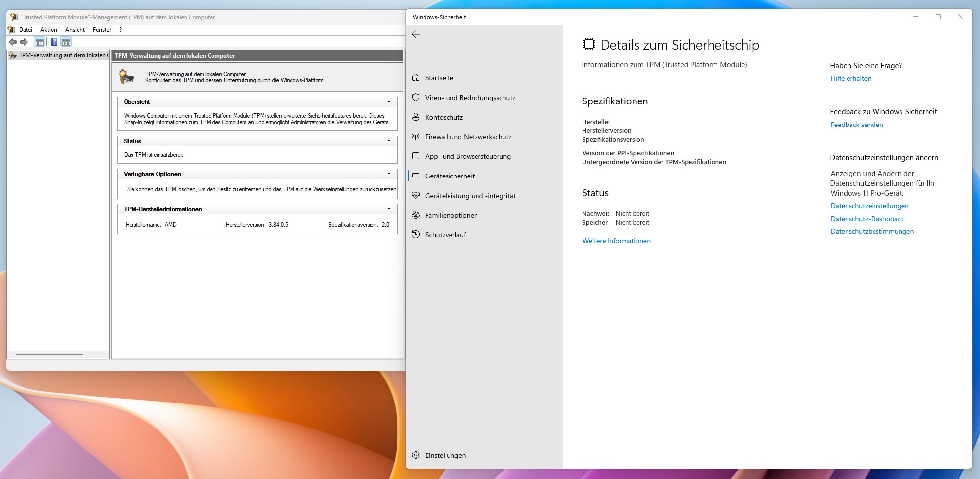980x479 pixels.
Task: Toggle the action pane toolbar icon
Action: pyautogui.click(x=66, y=42)
